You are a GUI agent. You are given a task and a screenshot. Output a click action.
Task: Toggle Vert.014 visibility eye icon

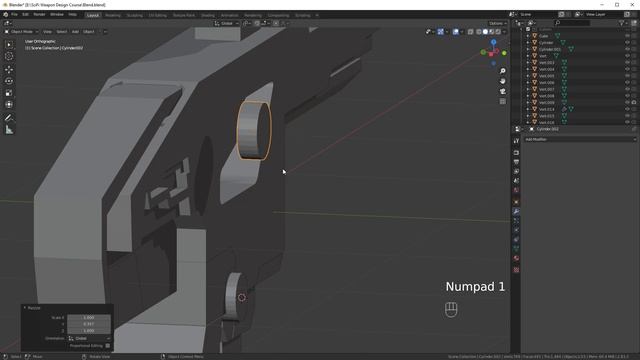coord(627,109)
